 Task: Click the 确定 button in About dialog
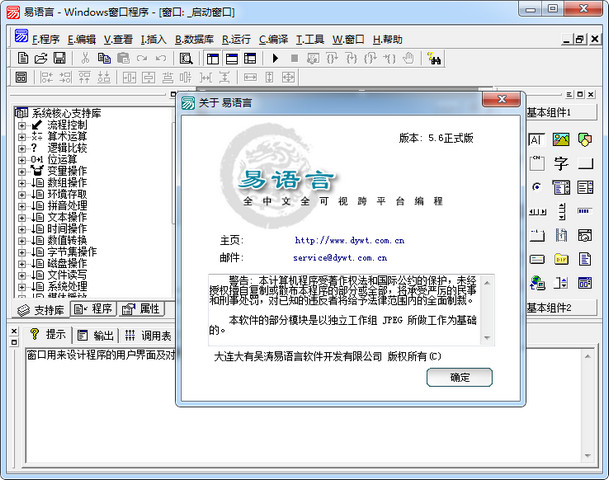(459, 377)
